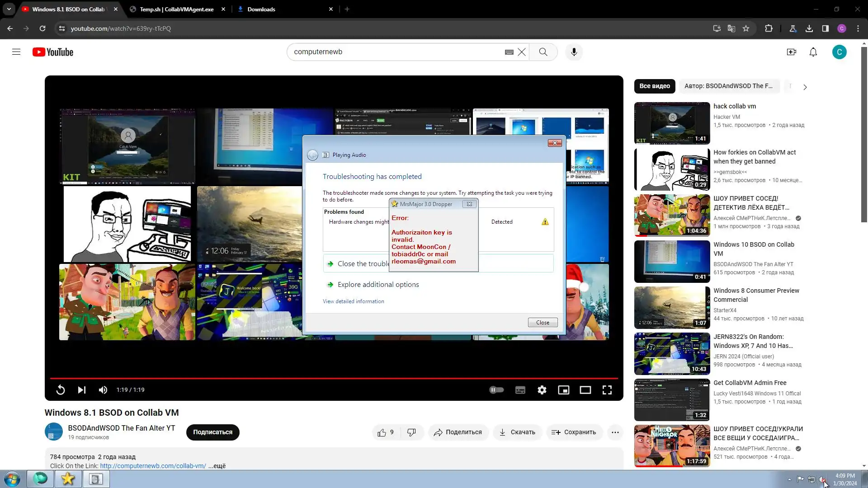This screenshot has height=488, width=868.
Task: Open the YouTube notifications bell
Action: click(813, 52)
